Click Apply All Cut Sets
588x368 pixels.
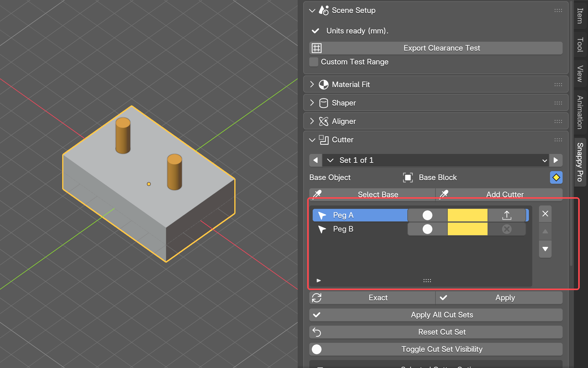pos(436,315)
